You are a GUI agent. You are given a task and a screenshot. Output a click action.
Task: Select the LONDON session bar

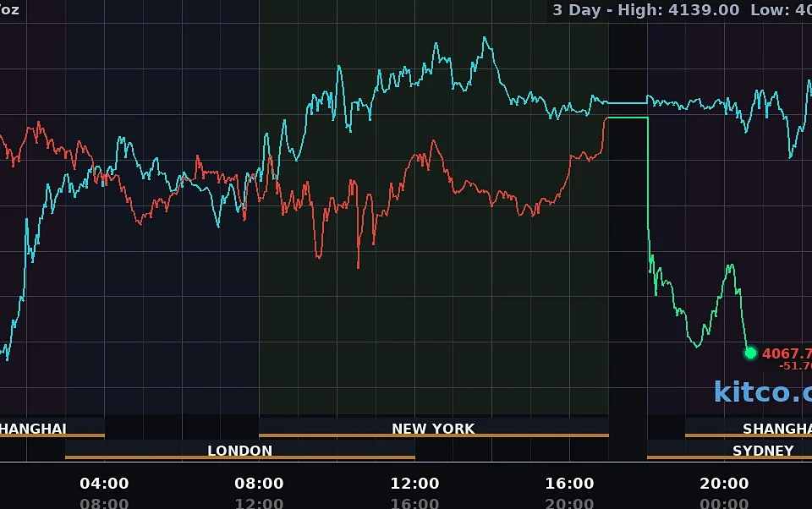coord(239,451)
